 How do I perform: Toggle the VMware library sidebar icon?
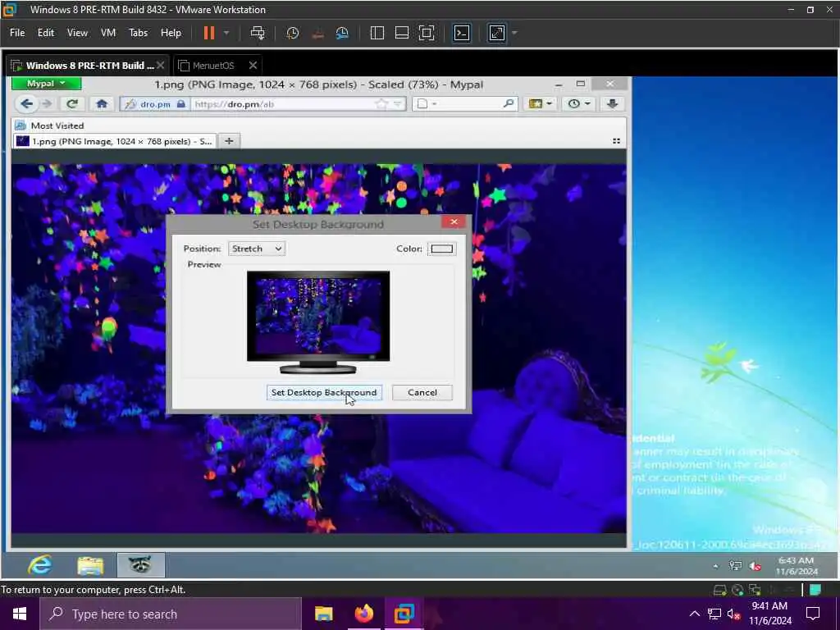[x=377, y=33]
